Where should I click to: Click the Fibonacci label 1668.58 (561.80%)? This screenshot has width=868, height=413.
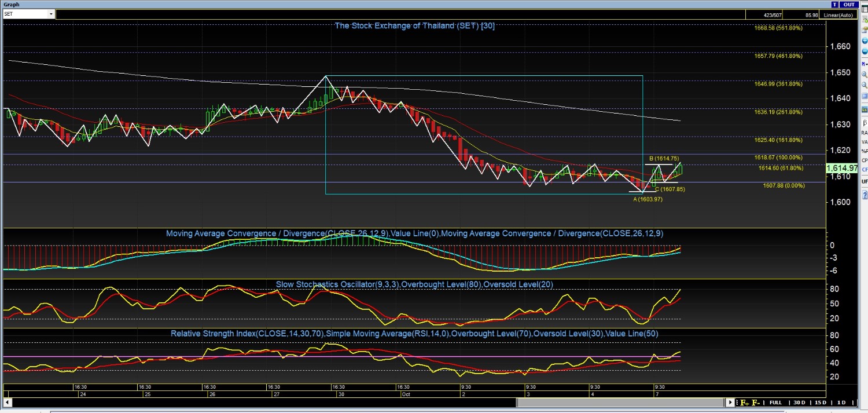(778, 28)
